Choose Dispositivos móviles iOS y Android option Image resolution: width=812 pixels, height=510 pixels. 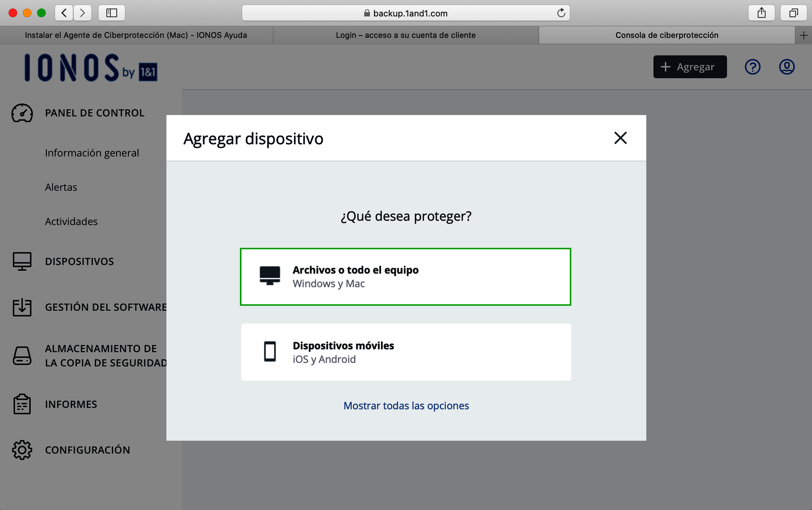[405, 352]
